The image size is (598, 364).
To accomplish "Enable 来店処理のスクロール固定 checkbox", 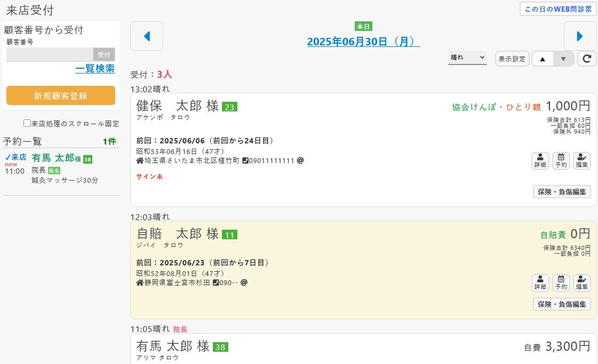I will (27, 124).
